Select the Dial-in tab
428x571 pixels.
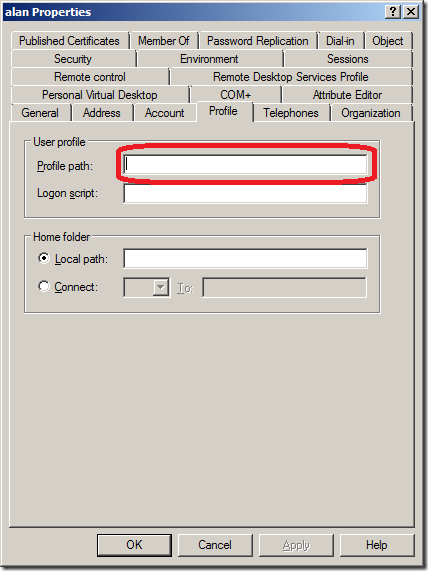coord(340,41)
